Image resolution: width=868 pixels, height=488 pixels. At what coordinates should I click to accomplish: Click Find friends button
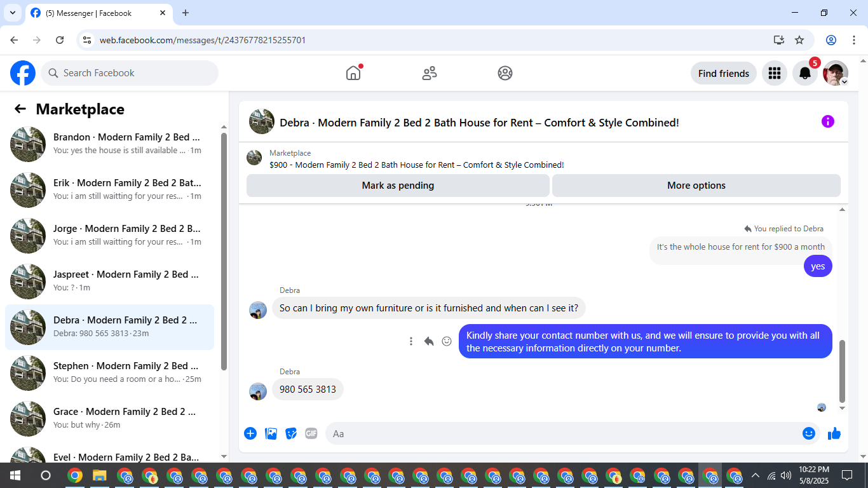724,73
